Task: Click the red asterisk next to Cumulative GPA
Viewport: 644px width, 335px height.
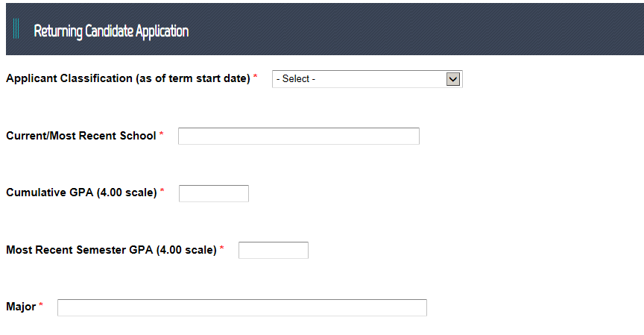Action: click(162, 191)
